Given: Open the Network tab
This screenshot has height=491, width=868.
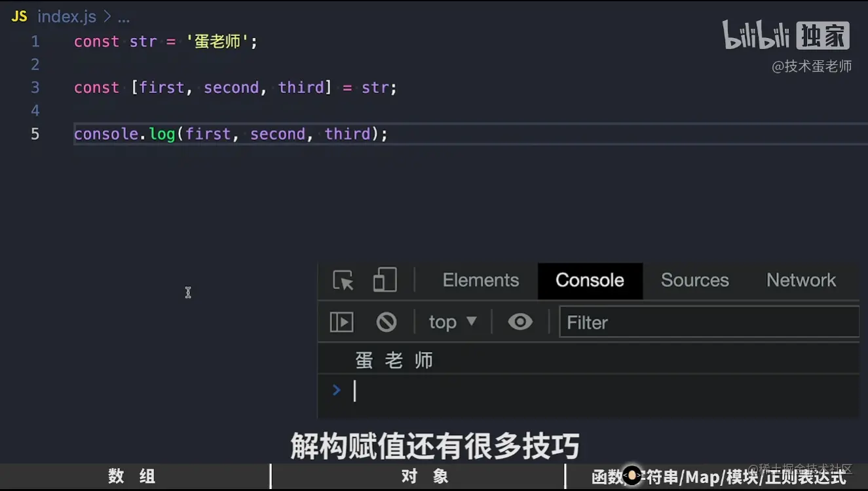Looking at the screenshot, I should (801, 280).
